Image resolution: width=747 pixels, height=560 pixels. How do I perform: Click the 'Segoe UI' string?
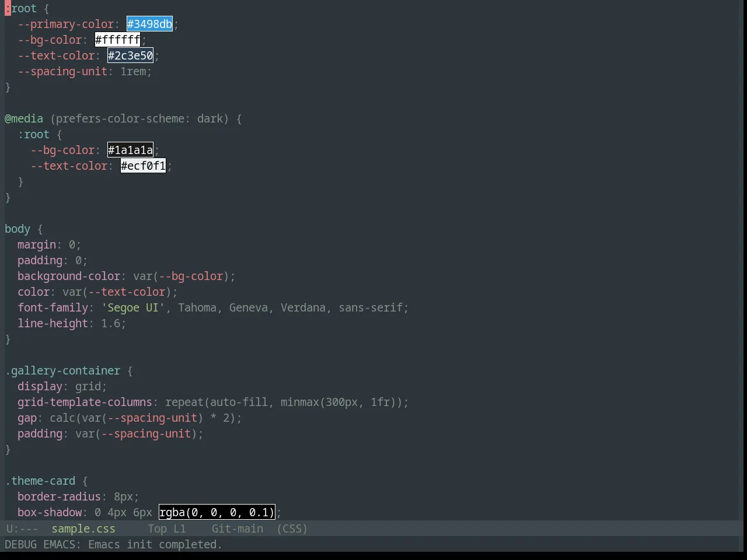pos(133,307)
